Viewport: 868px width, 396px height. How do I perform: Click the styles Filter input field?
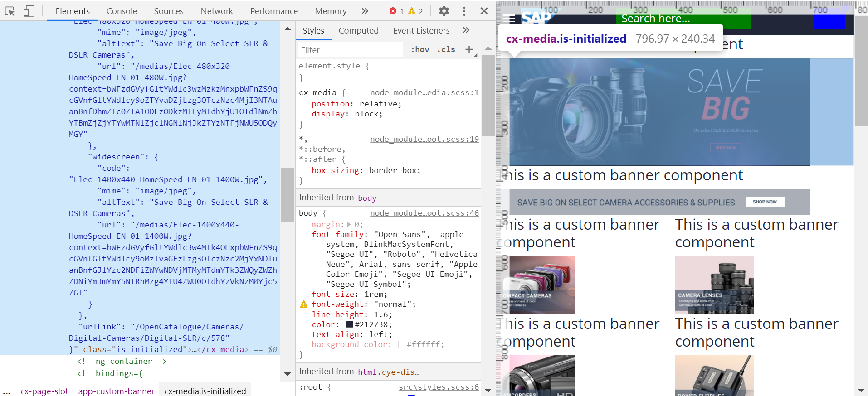click(350, 50)
